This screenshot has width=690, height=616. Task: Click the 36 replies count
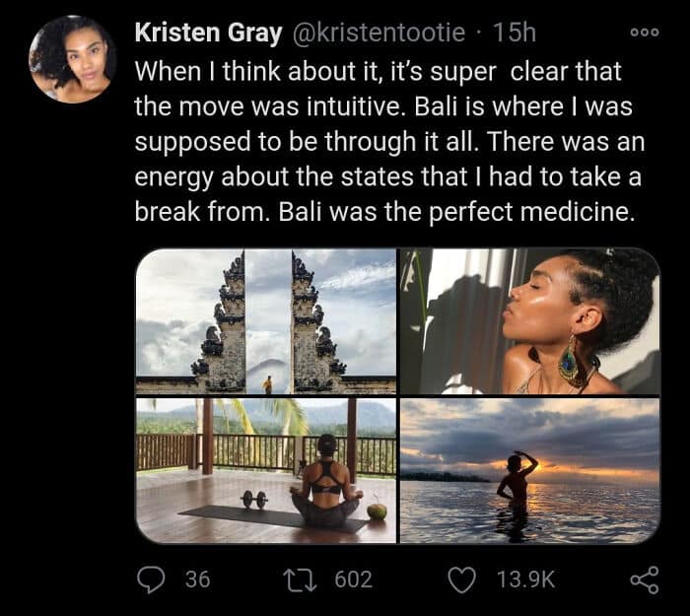[x=197, y=580]
